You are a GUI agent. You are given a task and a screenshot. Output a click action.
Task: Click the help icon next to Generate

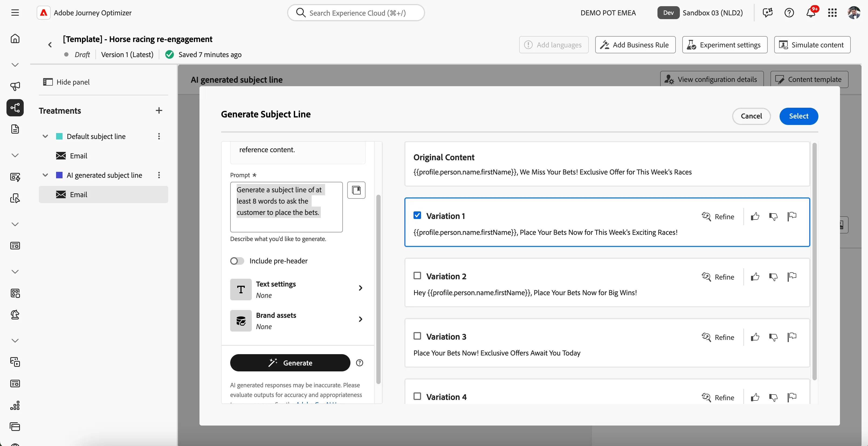click(360, 363)
